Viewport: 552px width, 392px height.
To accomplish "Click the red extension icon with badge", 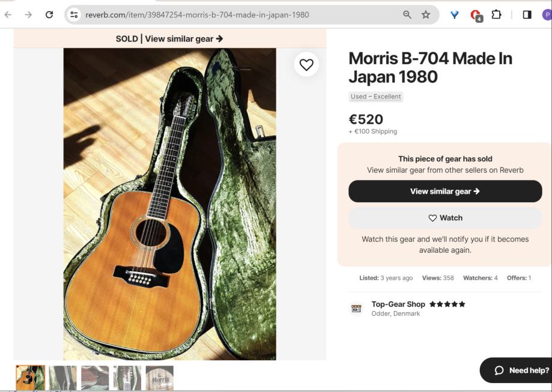I will point(476,15).
